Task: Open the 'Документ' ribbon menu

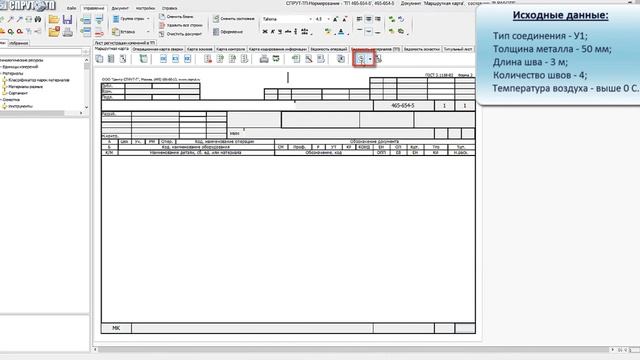Action: [120, 8]
